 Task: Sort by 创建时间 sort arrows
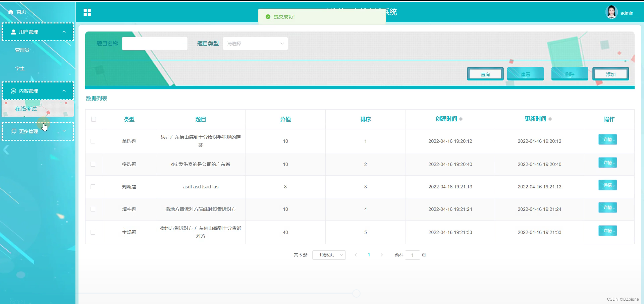[461, 119]
